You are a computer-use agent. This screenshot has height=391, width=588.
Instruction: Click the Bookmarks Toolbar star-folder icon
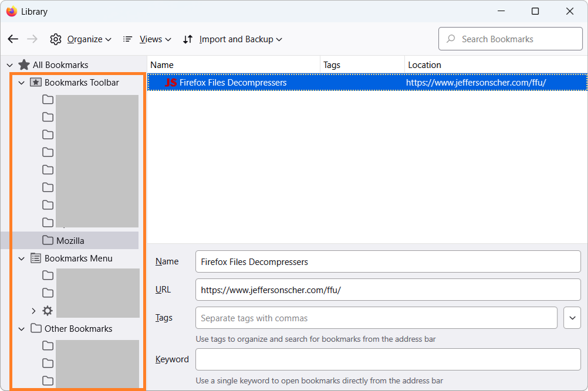coord(36,83)
